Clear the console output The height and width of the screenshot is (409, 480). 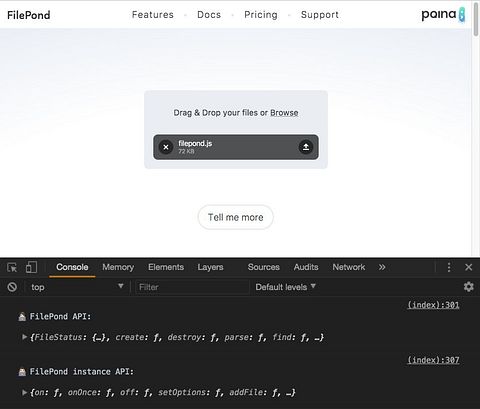(12, 287)
